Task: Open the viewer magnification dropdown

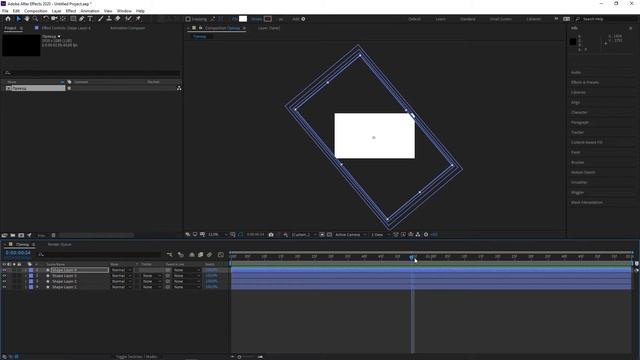Action: [x=217, y=235]
